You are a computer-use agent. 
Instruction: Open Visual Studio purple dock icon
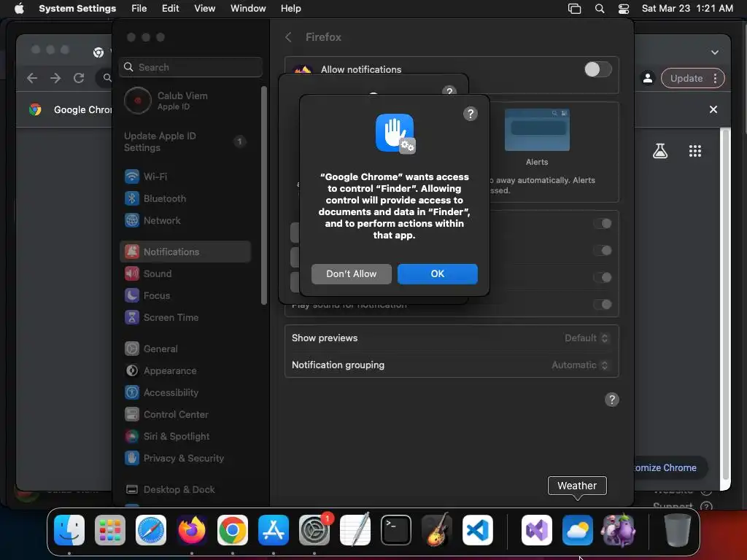tap(537, 530)
